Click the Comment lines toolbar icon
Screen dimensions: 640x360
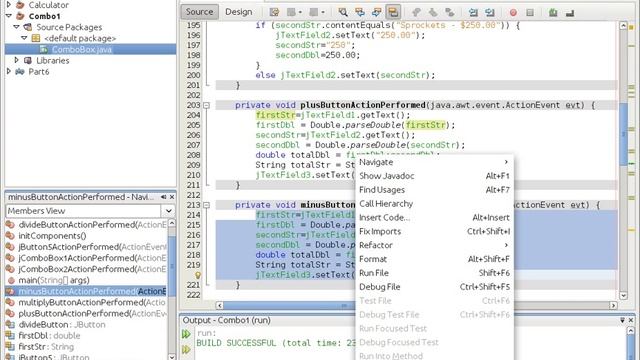553,12
